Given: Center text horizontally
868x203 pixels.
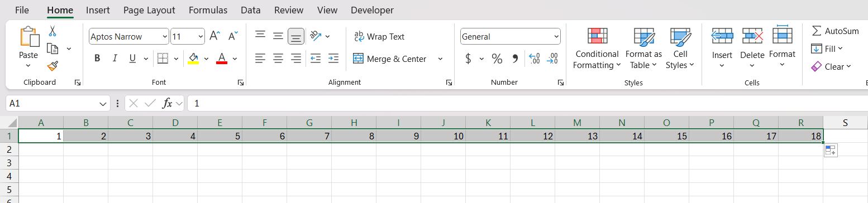Looking at the screenshot, I should point(278,58).
